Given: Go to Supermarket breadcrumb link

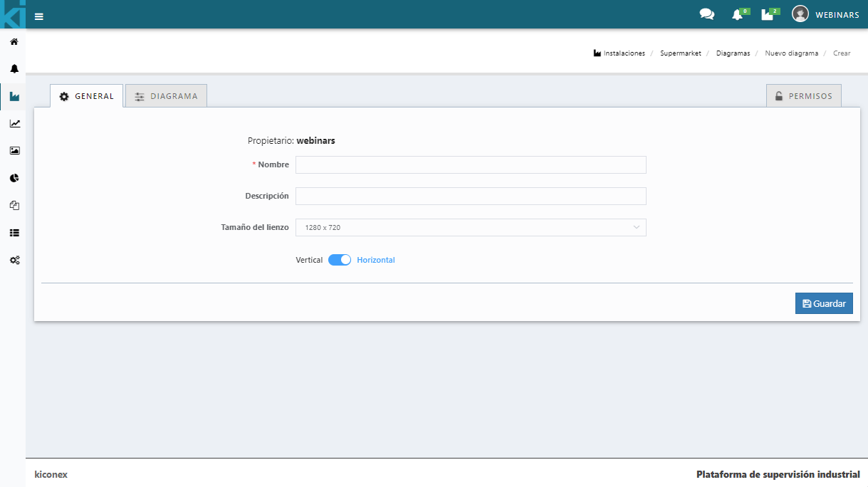Looking at the screenshot, I should 680,53.
